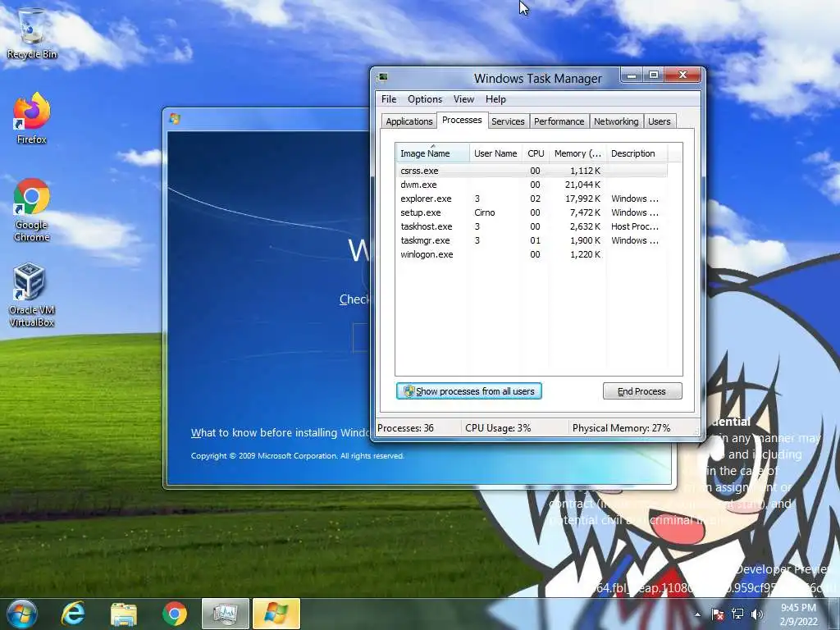Open the Recycle Bin desktop icon
The image size is (840, 630).
click(x=32, y=34)
